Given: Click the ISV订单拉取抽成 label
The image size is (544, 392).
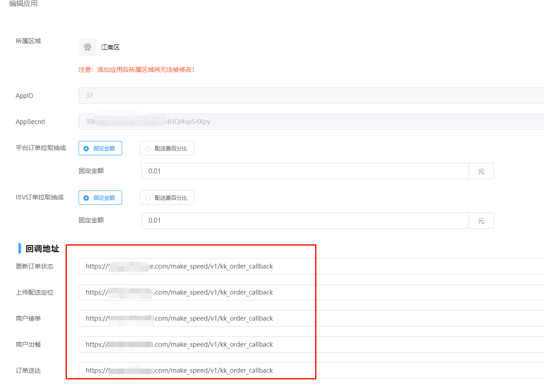Looking at the screenshot, I should 39,197.
